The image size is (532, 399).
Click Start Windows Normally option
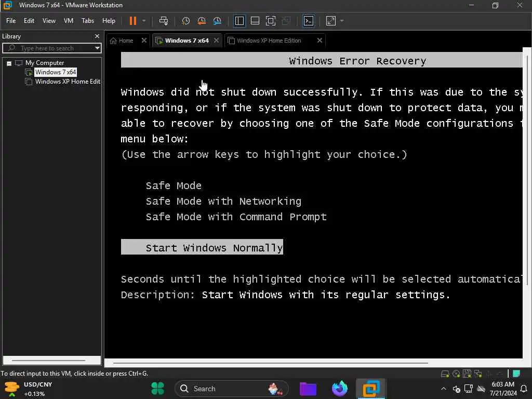tap(202, 247)
